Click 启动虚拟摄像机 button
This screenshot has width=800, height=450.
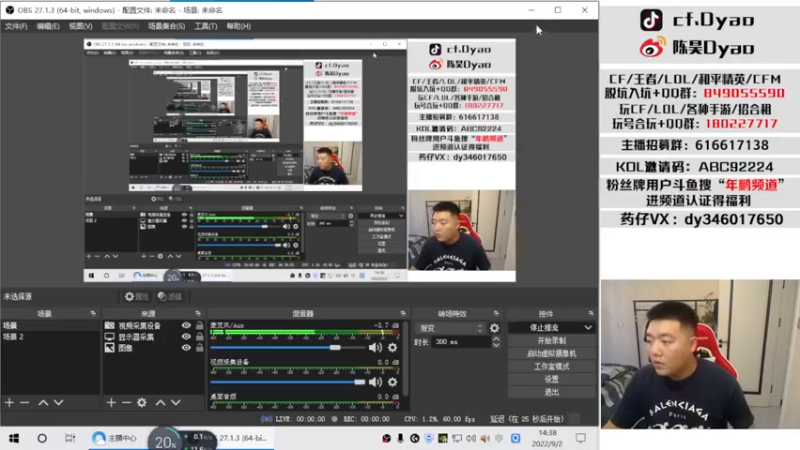click(552, 353)
